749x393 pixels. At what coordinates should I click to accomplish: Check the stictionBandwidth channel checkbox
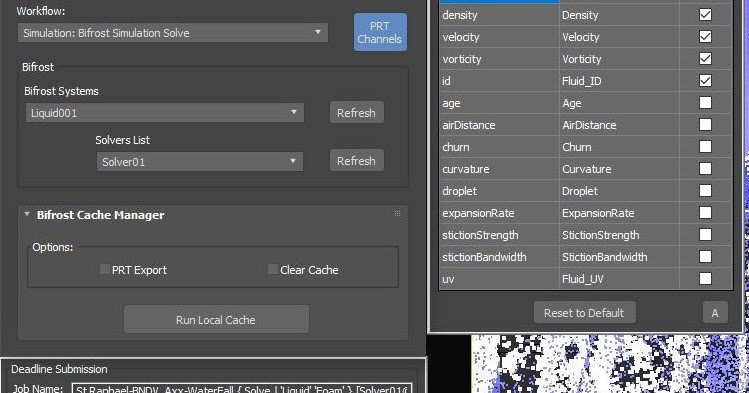tap(705, 256)
